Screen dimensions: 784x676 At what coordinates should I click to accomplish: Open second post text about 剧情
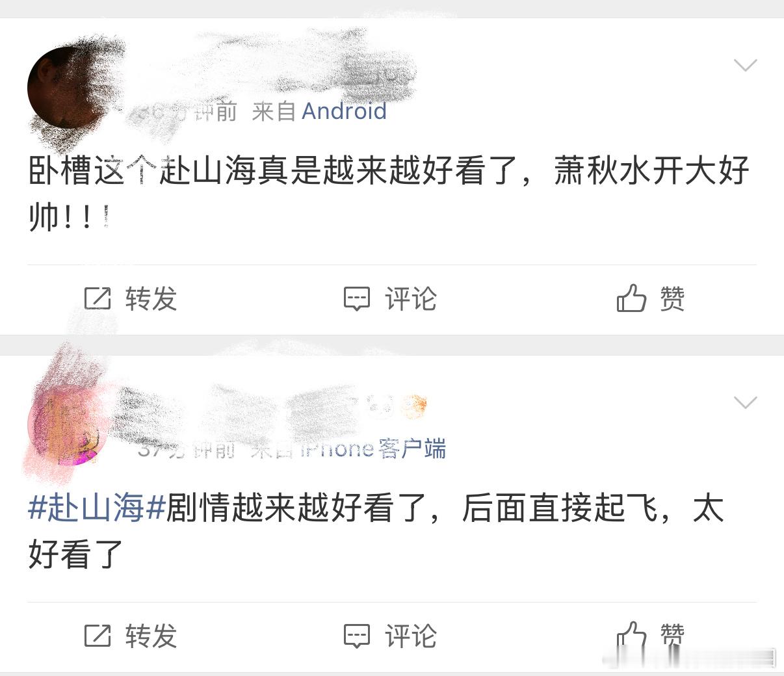click(x=376, y=531)
